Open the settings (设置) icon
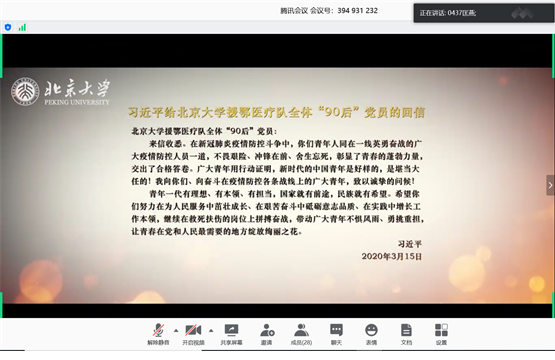 pyautogui.click(x=441, y=335)
